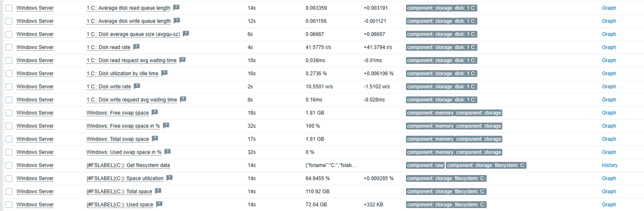Open help icon next to Average disk write queue length
This screenshot has width=644, height=211.
177,21
